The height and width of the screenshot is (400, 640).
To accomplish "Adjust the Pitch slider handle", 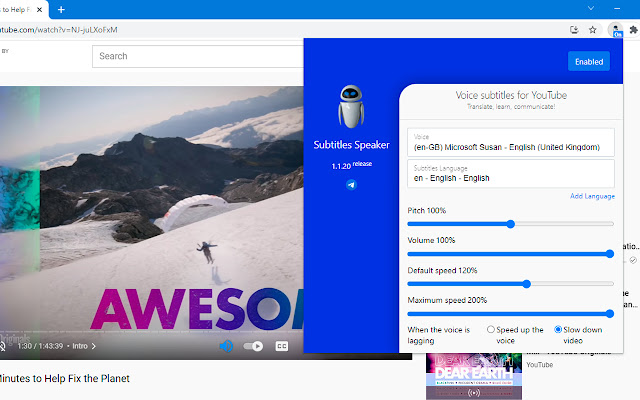I will (x=510, y=224).
